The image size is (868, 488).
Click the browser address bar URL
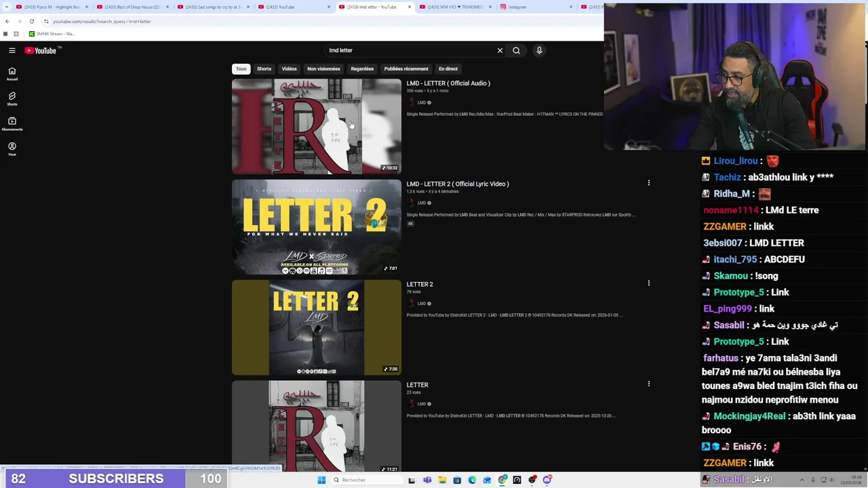102,21
